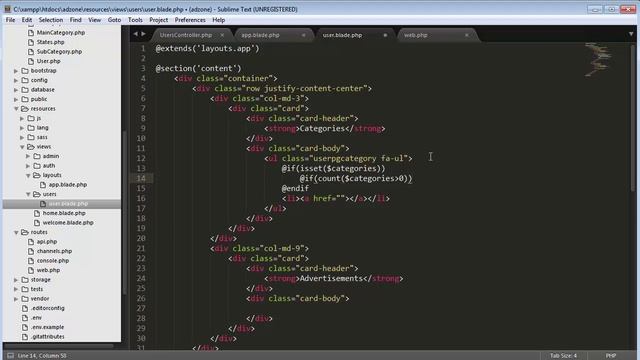The height and width of the screenshot is (360, 640).
Task: Expand the storage folder arrow
Action: pyautogui.click(x=16, y=280)
